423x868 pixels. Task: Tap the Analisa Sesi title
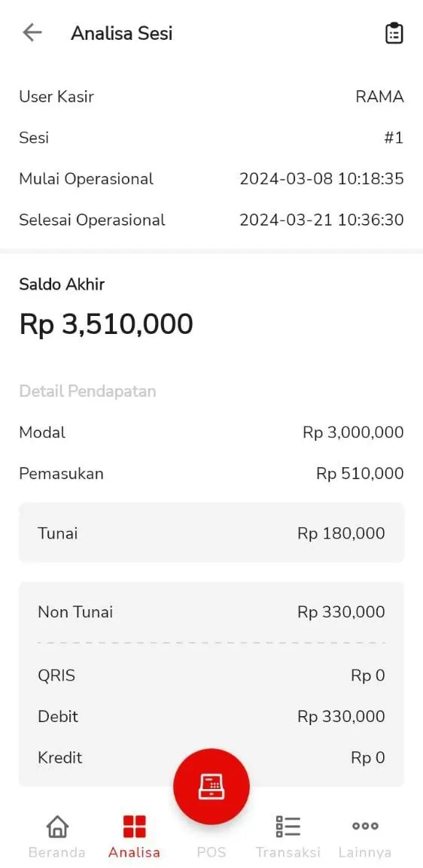[122, 33]
